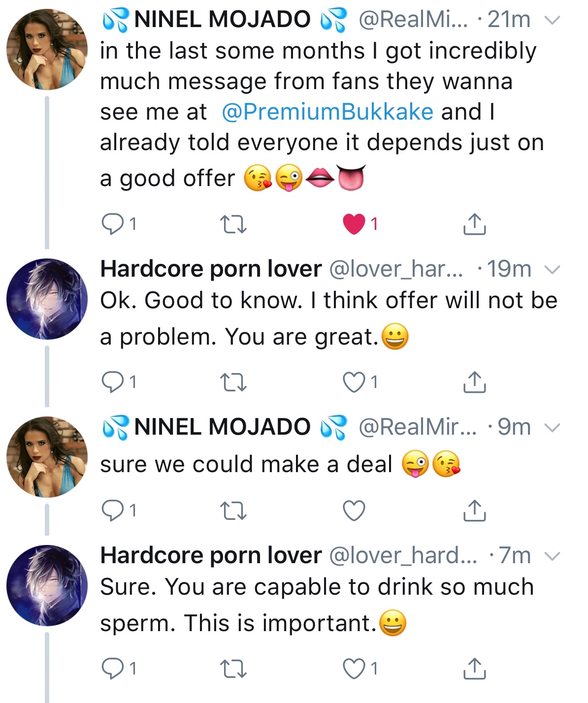
Task: Like the "Ok. Good to know" tweet
Action: [354, 382]
